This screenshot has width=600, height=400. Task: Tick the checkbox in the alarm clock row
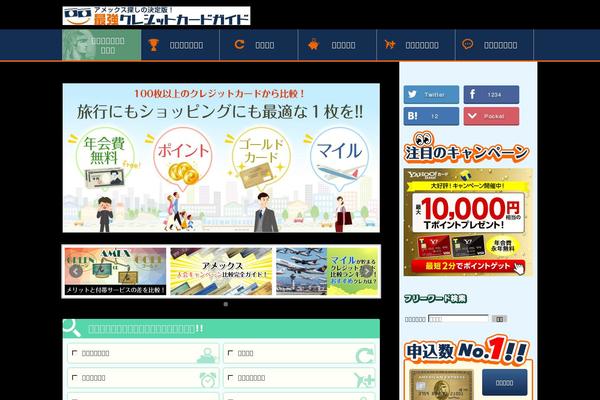(75, 377)
